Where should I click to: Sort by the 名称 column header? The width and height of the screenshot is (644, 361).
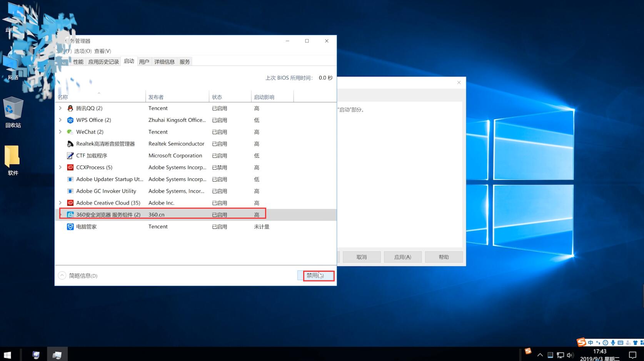point(100,97)
